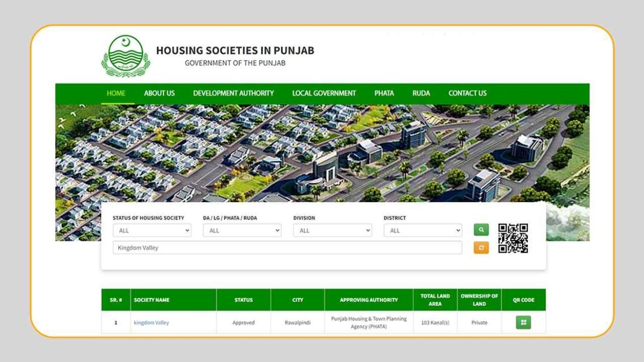
Task: Go to the HOME menu item
Action: 116,93
